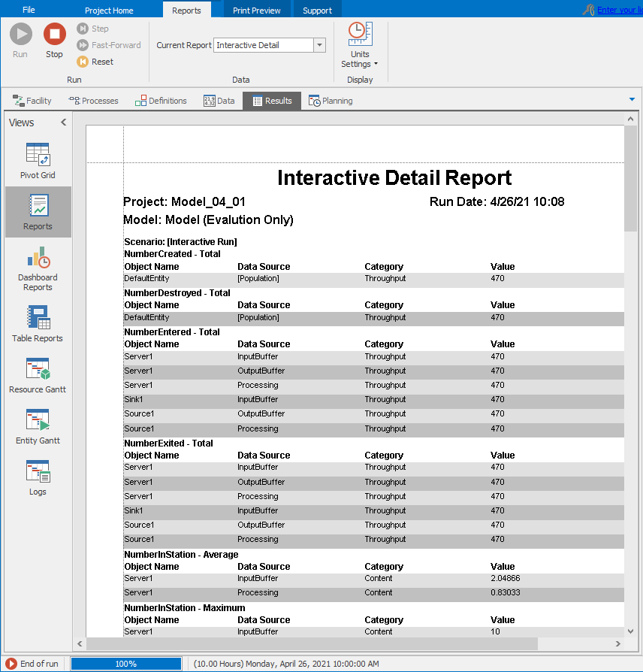The height and width of the screenshot is (672, 643).
Task: Click the NumberCreated - Total heading
Action: [172, 254]
